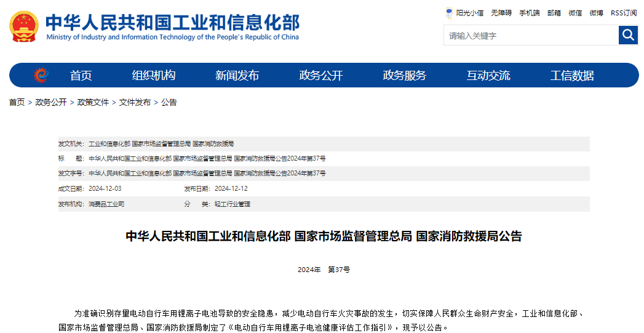644x333 pixels.
Task: Click the 阳光小信 robot mascot icon
Action: click(450, 12)
